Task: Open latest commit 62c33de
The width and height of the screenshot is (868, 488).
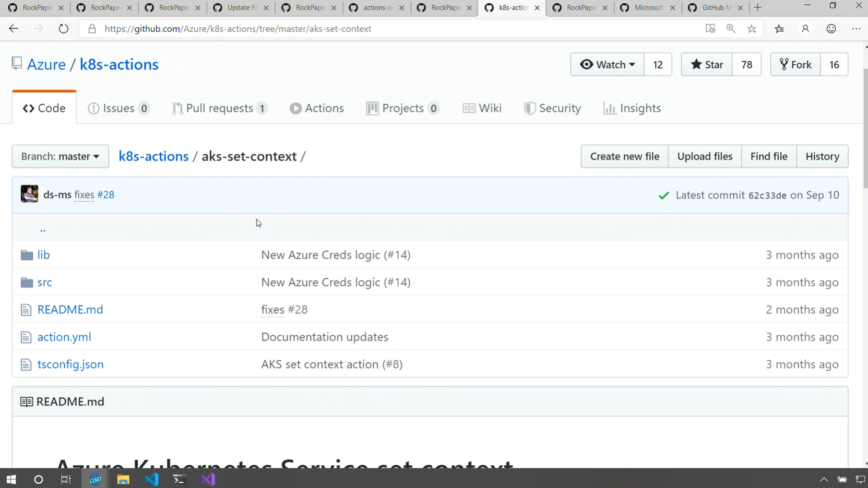Action: (x=767, y=195)
